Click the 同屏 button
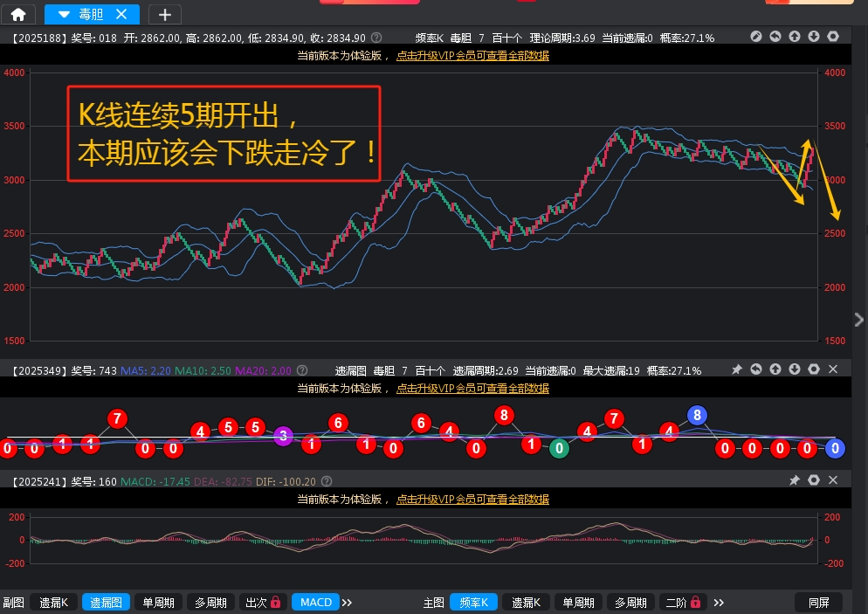 pos(818,602)
